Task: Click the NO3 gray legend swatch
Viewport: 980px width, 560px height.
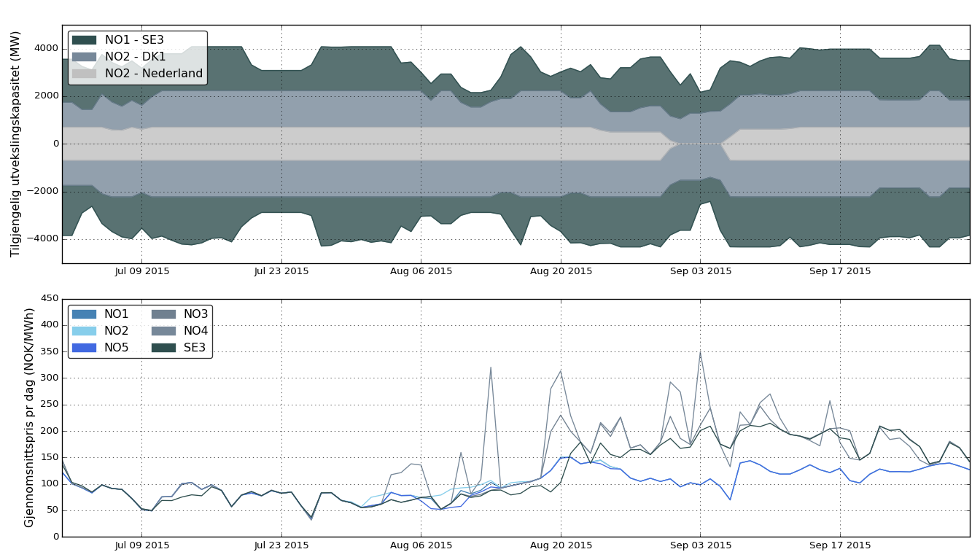Action: (x=163, y=314)
